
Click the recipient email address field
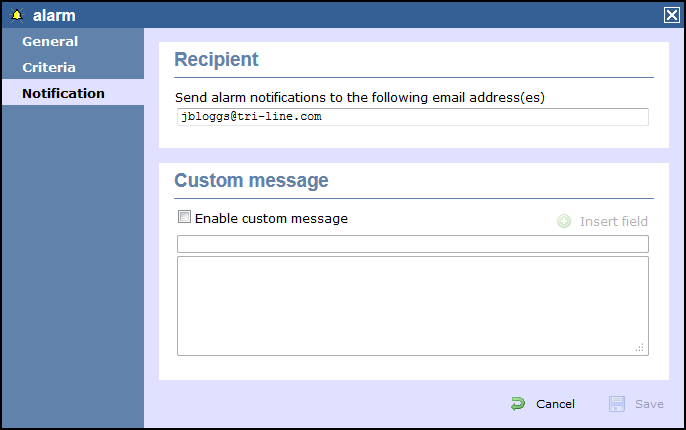[x=411, y=117]
